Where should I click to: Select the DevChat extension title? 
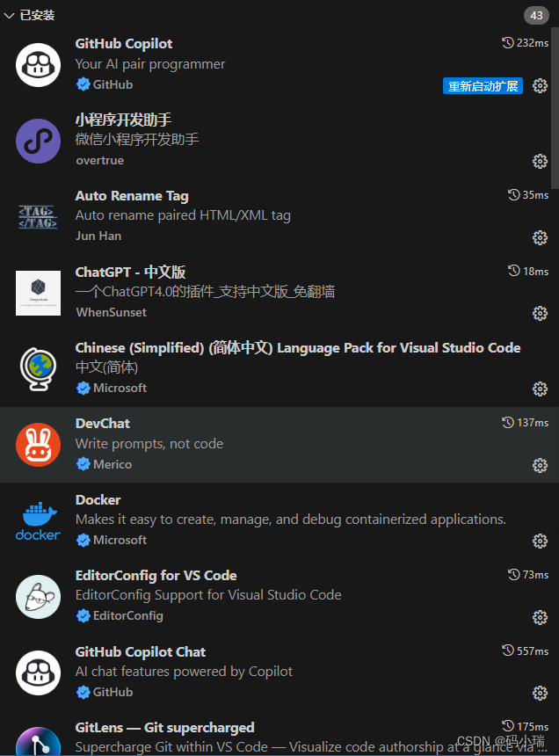click(x=103, y=424)
